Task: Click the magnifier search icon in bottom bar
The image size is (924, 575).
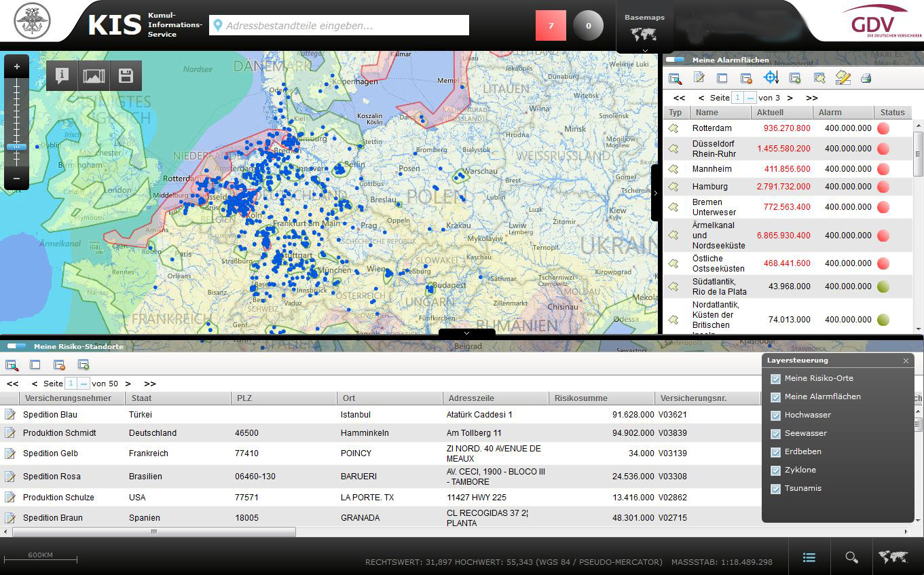Action: click(x=851, y=557)
